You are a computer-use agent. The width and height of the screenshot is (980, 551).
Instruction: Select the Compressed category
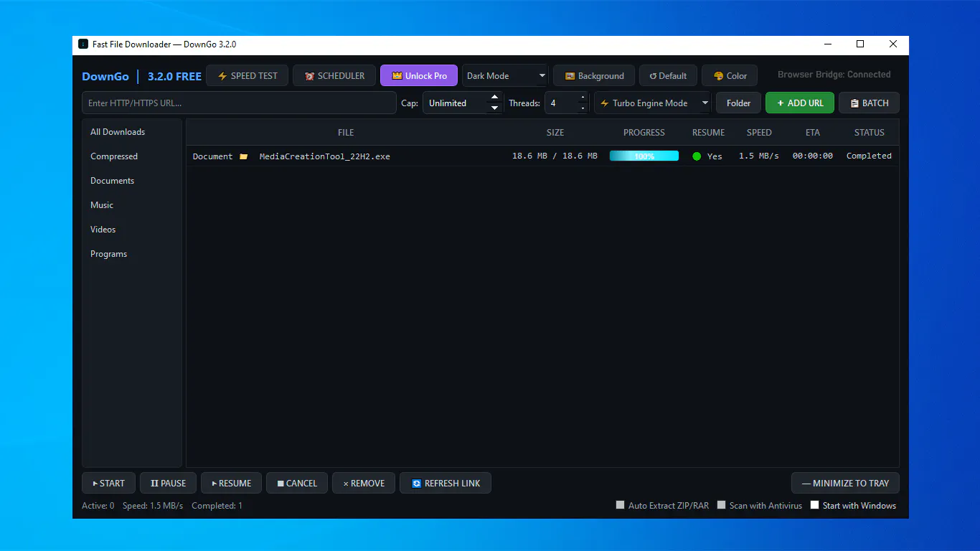click(131, 156)
